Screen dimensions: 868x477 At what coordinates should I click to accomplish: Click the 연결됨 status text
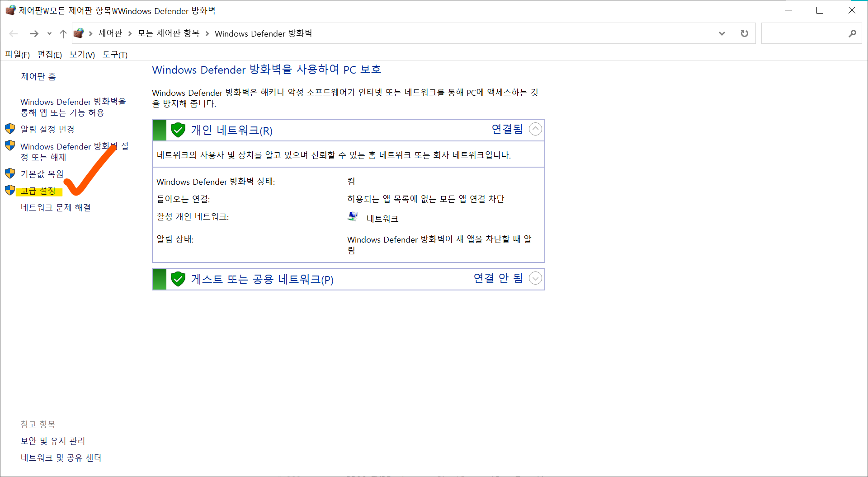(507, 129)
